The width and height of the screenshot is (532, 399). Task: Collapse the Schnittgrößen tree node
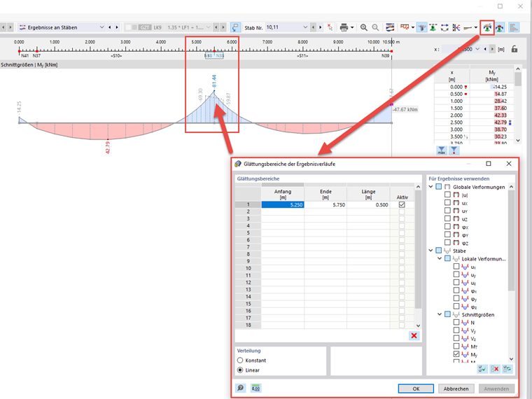coord(440,314)
